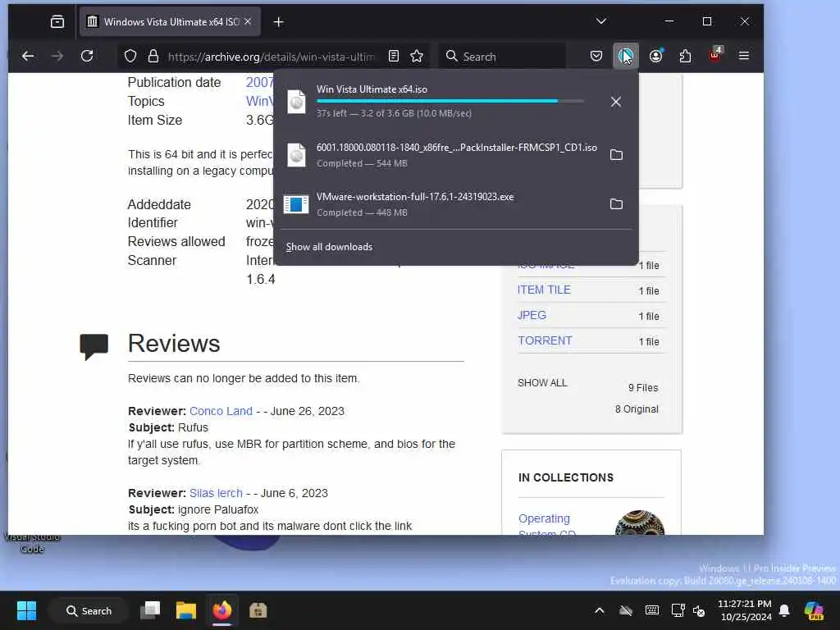
Task: Open the ITEM TILE download link
Action: coord(544,290)
